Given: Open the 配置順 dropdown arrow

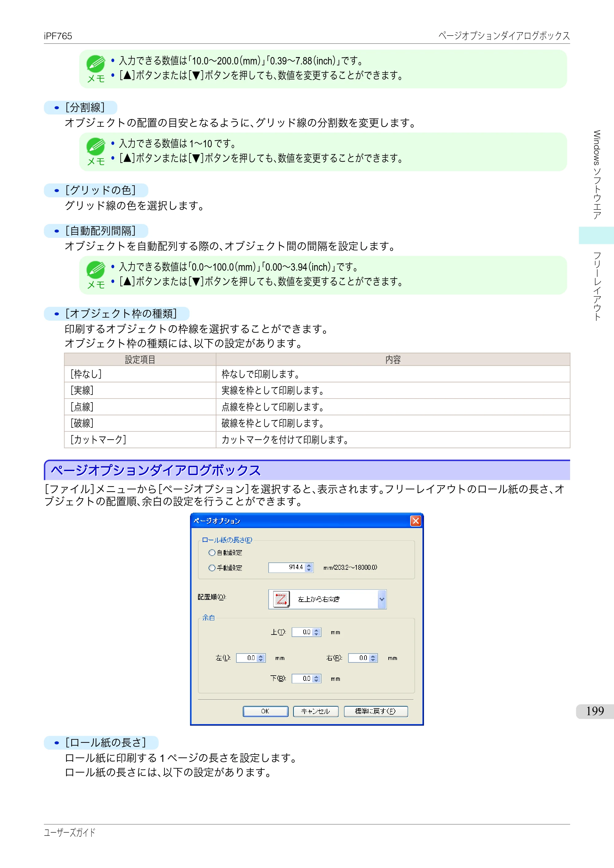Looking at the screenshot, I should click(x=382, y=599).
